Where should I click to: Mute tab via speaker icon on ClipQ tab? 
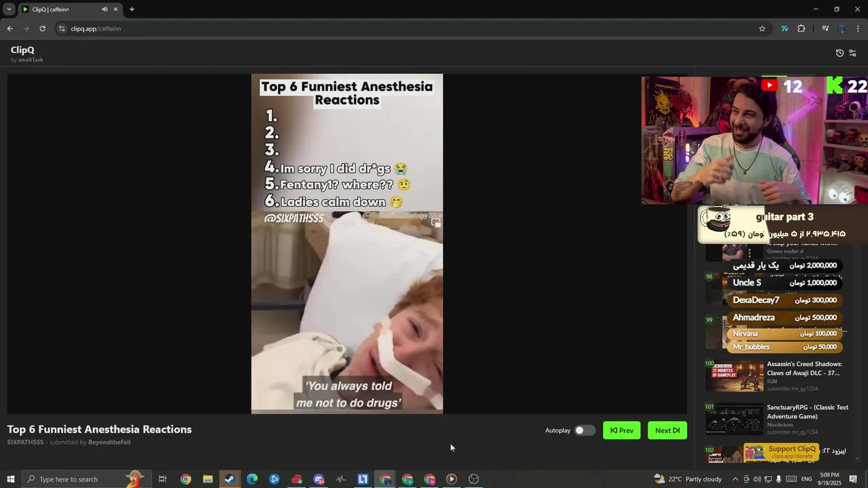point(104,9)
